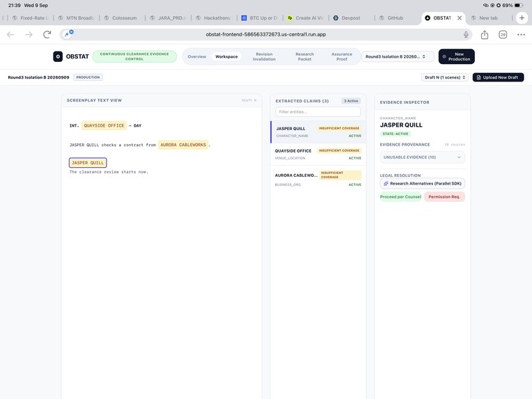Click the Proceed per Counsel button
The height and width of the screenshot is (399, 532).
[400, 197]
